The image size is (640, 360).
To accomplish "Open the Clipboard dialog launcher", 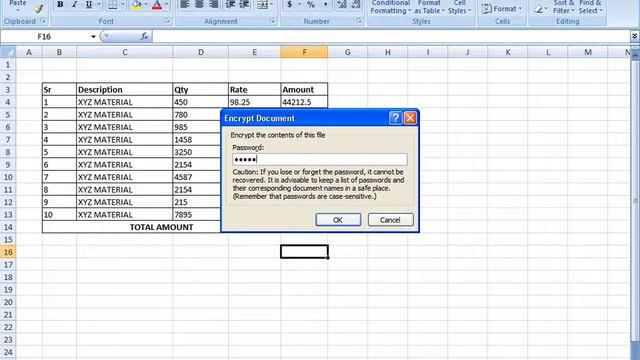I will click(43, 21).
